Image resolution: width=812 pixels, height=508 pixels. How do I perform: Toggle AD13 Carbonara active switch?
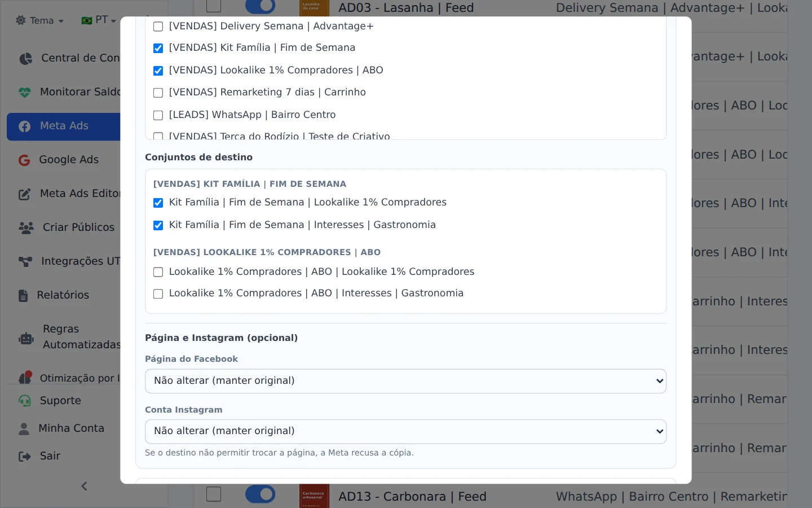point(261,494)
